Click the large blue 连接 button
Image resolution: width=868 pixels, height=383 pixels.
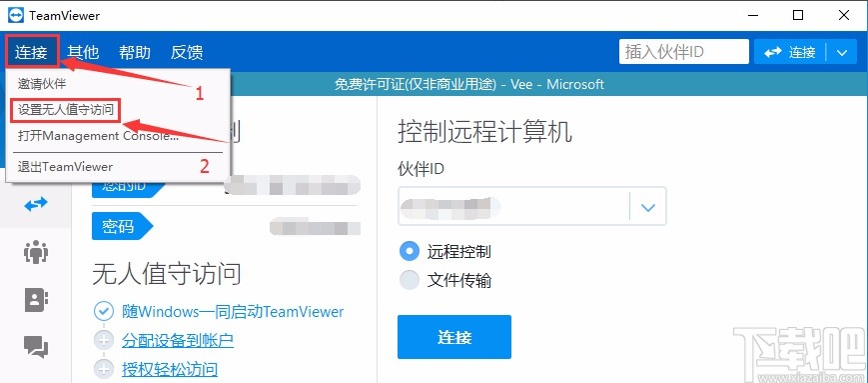click(x=453, y=337)
